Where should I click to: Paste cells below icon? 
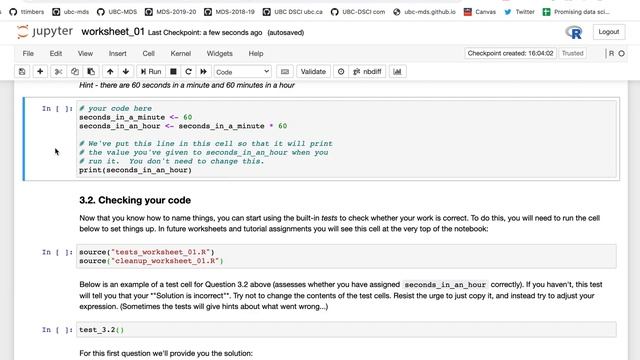click(91, 71)
